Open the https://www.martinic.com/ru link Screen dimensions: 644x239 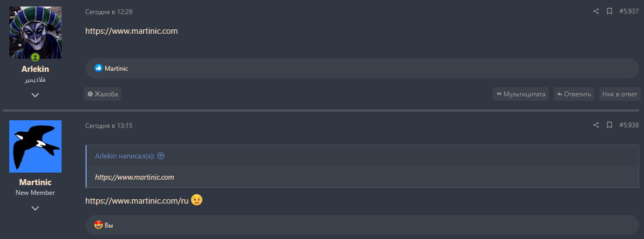coord(137,201)
